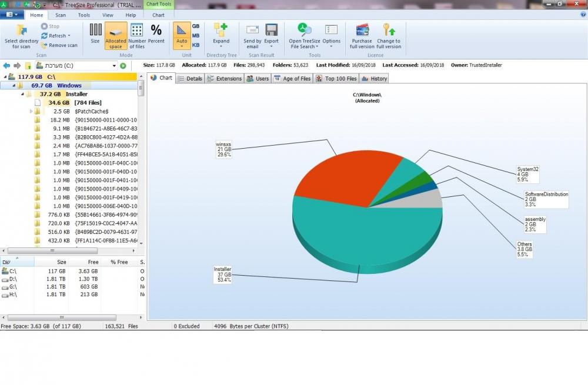
Task: Stop the current scan
Action: (50, 26)
